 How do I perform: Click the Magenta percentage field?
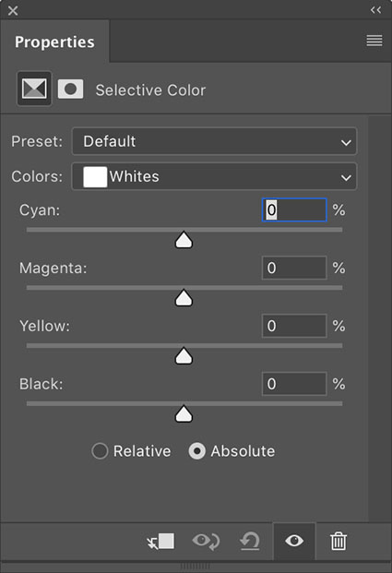tap(294, 268)
